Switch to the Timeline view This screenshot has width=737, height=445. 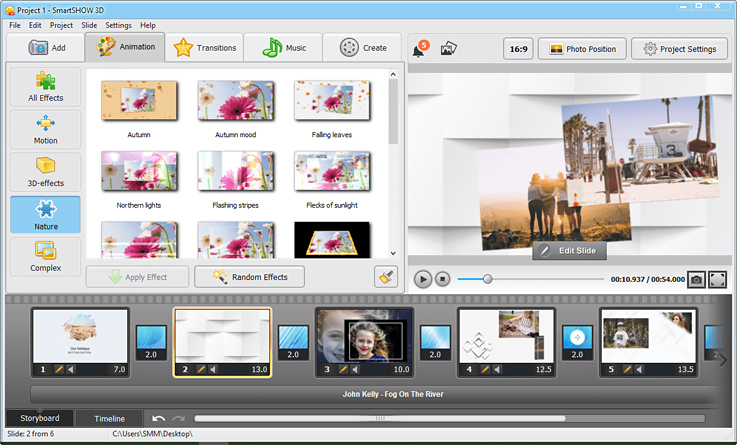109,418
